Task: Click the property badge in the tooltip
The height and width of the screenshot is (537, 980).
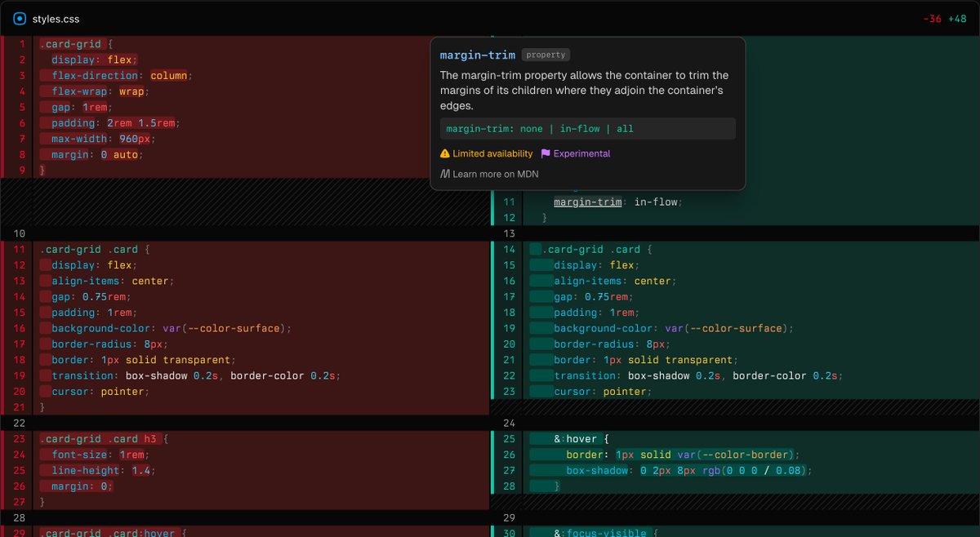Action: tap(546, 55)
